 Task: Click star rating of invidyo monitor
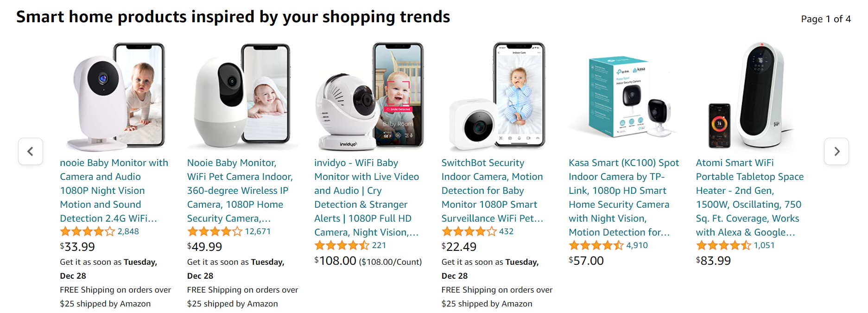[x=342, y=245]
